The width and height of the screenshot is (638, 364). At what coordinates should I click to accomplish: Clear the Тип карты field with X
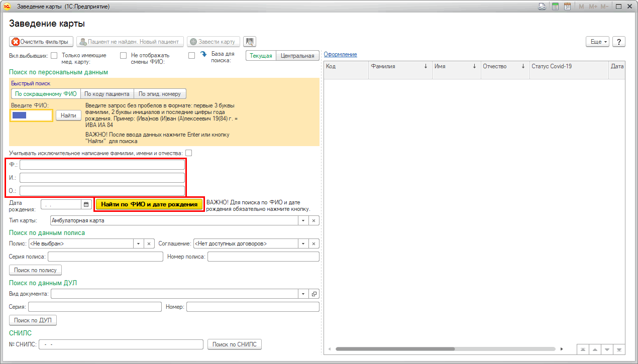[x=313, y=220]
